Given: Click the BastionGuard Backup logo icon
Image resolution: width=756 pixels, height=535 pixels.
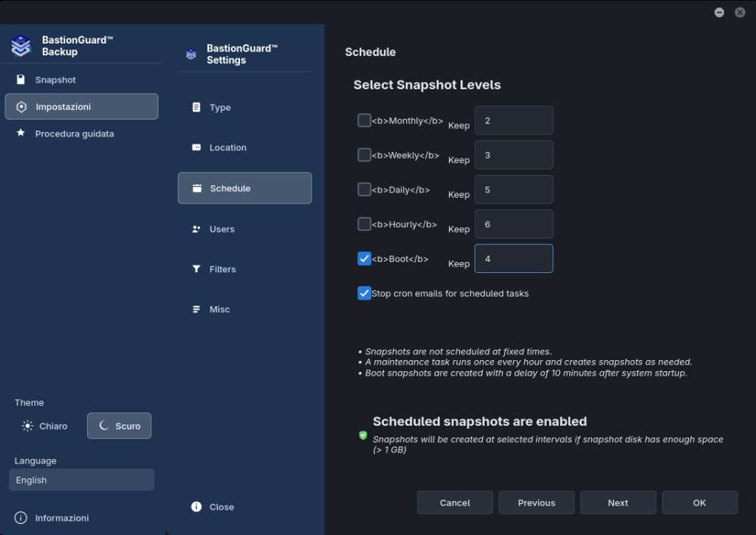Looking at the screenshot, I should pyautogui.click(x=21, y=46).
